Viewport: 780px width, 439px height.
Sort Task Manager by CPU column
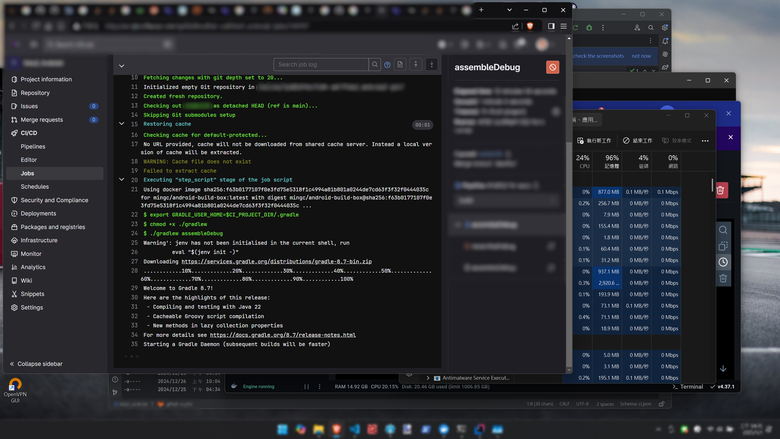(582, 161)
